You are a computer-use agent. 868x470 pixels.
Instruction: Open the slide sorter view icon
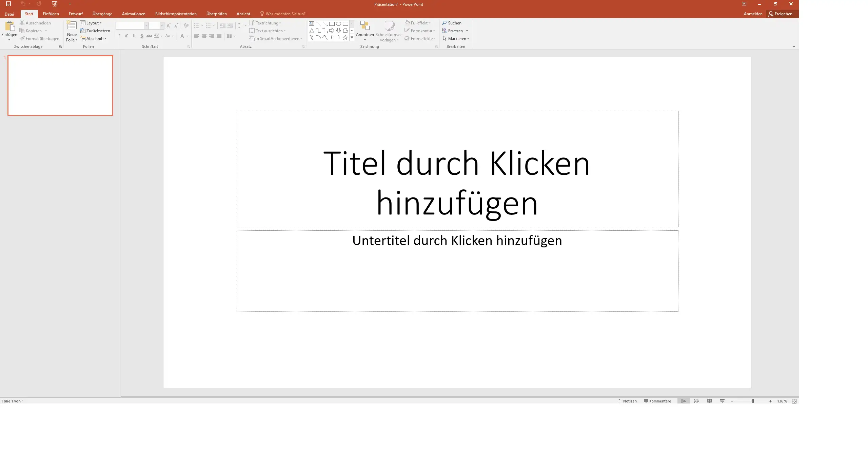pyautogui.click(x=697, y=401)
